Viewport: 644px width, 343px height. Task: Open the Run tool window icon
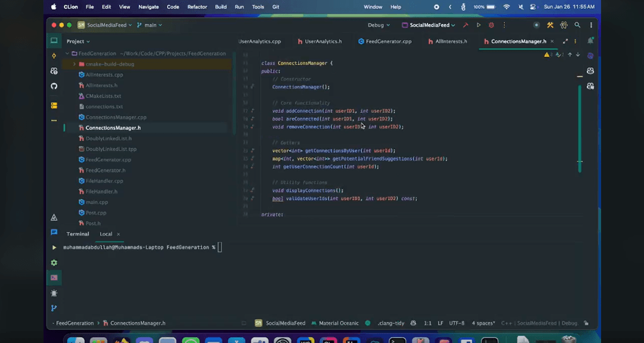[54, 248]
